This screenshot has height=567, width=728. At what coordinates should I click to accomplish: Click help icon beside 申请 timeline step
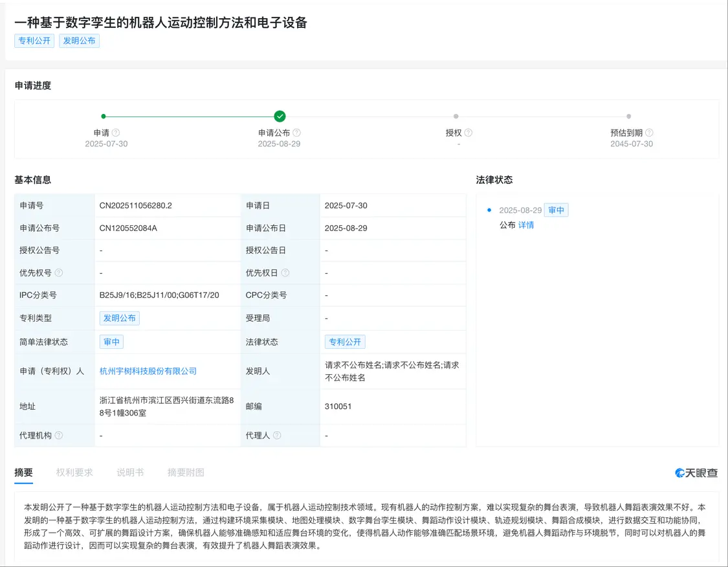click(x=116, y=132)
